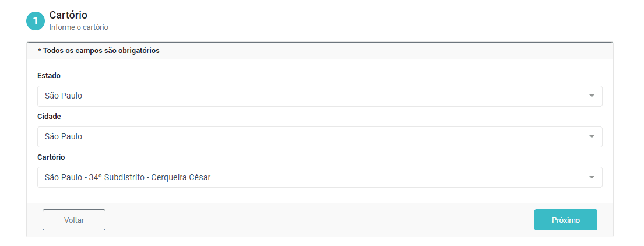Click the empty header bar right of the required notice
Viewport: 644px width, 246px height.
point(386,51)
